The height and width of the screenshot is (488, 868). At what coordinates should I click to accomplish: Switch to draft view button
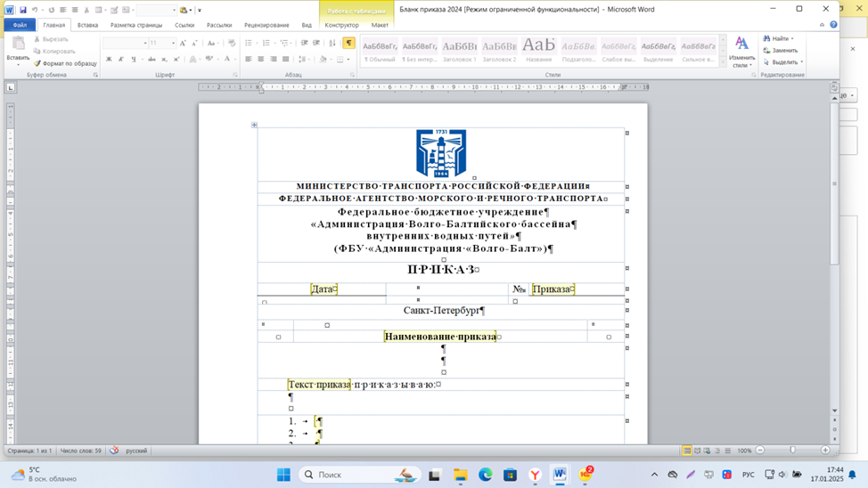pyautogui.click(x=728, y=451)
